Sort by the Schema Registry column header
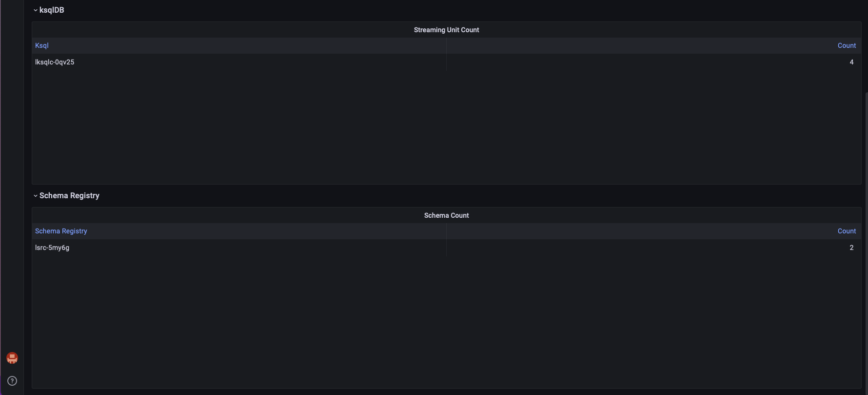Viewport: 868px width, 395px height. tap(61, 230)
